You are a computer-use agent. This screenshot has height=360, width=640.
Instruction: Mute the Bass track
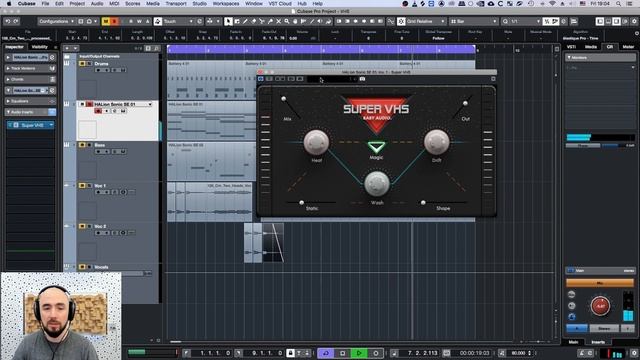[82, 145]
